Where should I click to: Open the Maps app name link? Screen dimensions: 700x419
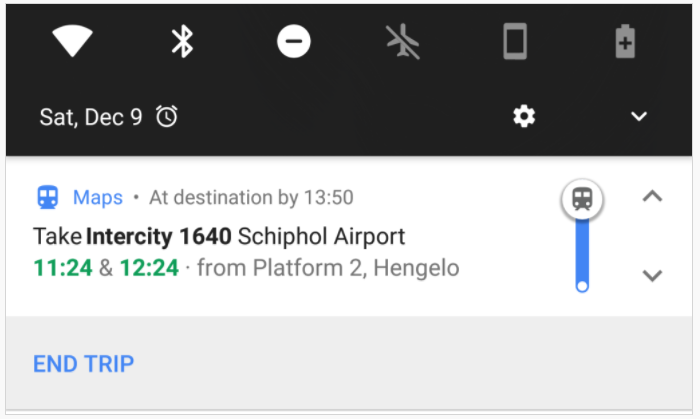pyautogui.click(x=98, y=197)
